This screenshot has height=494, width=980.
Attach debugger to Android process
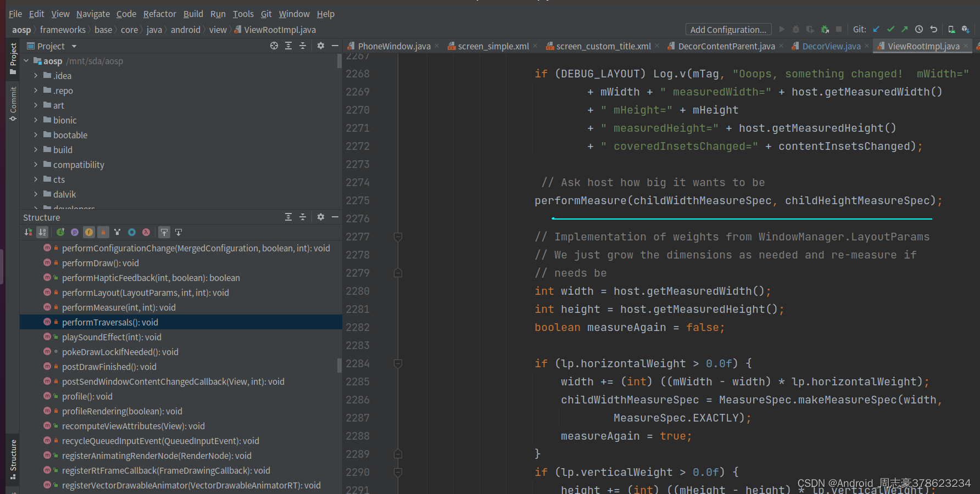coord(825,30)
